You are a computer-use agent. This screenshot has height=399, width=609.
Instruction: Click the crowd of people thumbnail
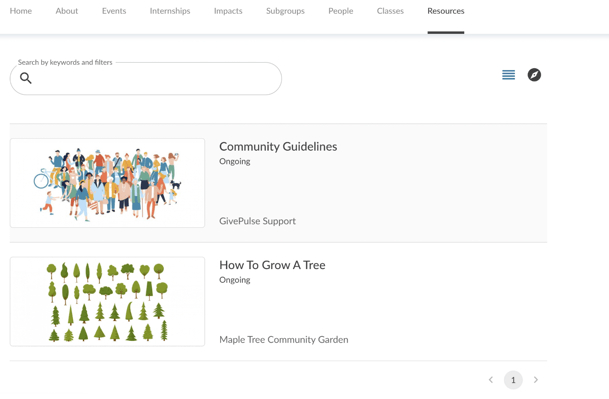(107, 183)
